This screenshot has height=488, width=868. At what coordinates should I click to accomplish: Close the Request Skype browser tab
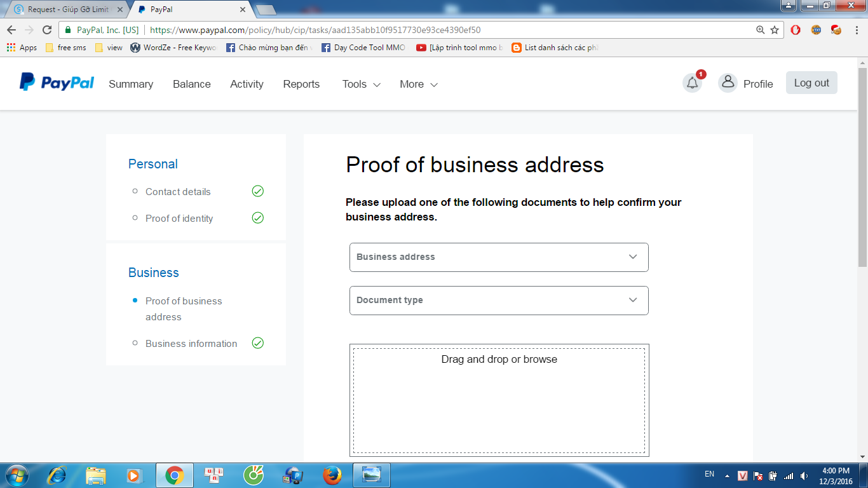click(120, 10)
